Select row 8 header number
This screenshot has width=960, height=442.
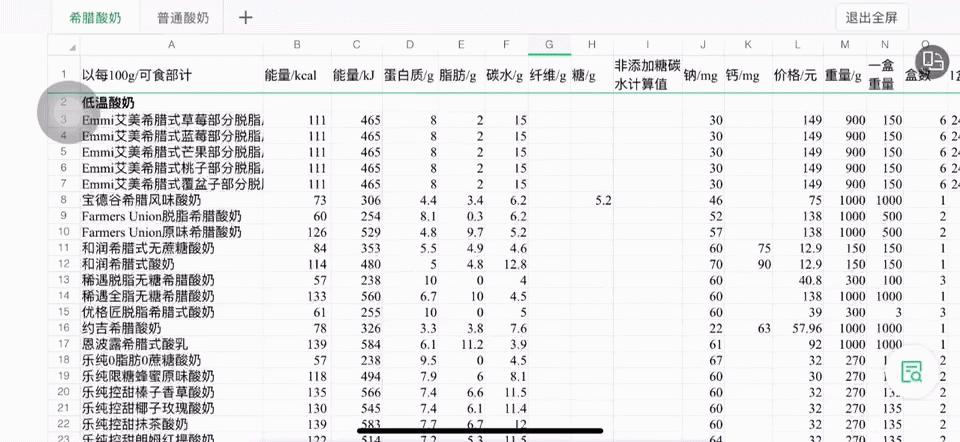click(64, 200)
